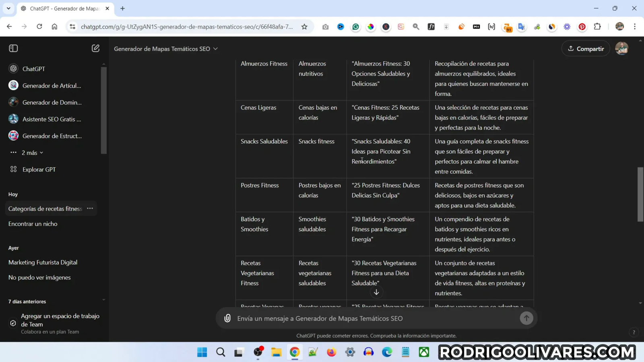The image size is (644, 362).
Task: Expand the Generador de Mapas Temáticos SEO dropdown
Action: 166,49
